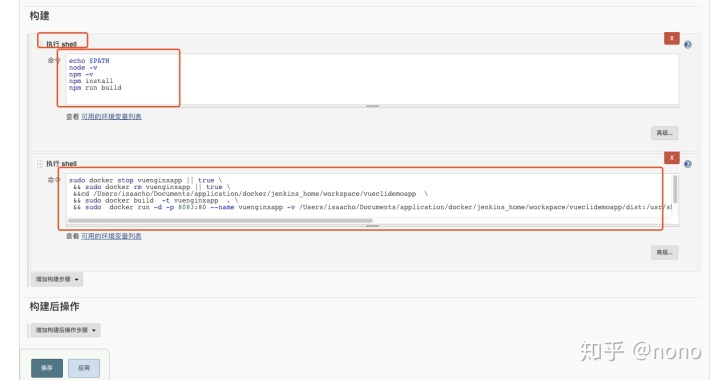The image size is (720, 380).
Task: Click the 'echo $PATH' line
Action: (x=89, y=61)
